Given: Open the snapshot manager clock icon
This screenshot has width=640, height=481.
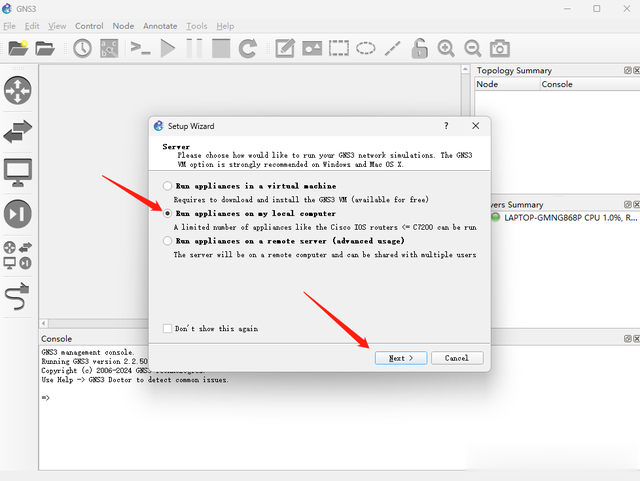Looking at the screenshot, I should pyautogui.click(x=82, y=48).
